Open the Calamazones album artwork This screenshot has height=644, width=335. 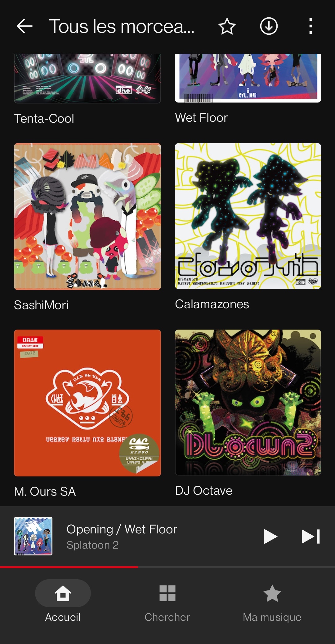coord(248,216)
